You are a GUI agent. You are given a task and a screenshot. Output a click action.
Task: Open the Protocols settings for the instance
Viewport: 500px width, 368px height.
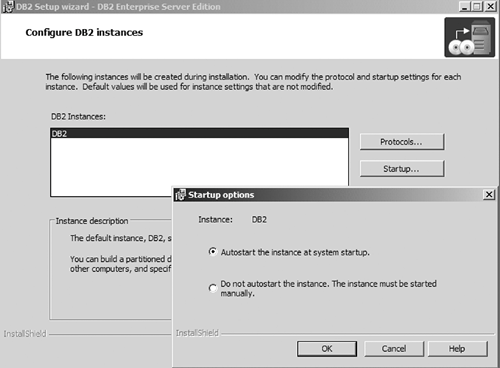tap(402, 142)
